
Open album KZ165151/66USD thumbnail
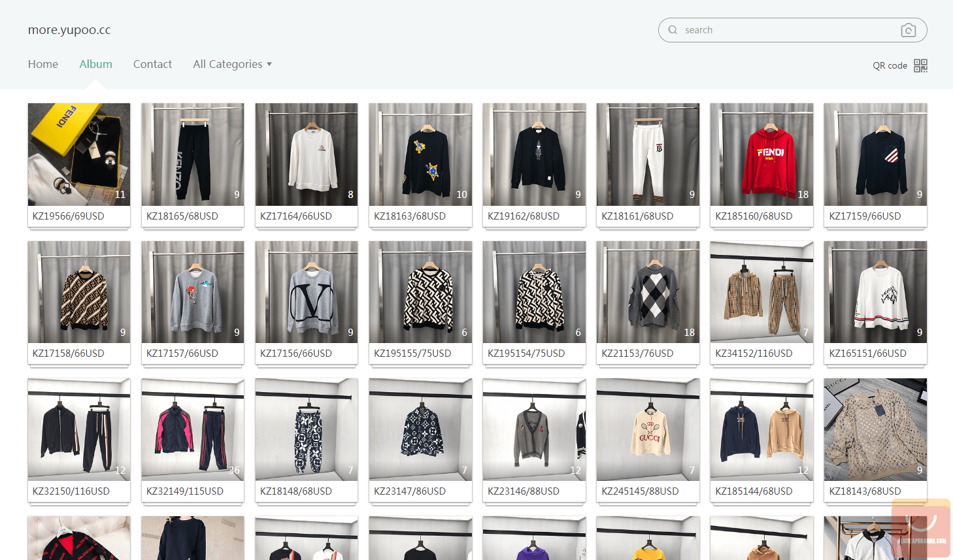coord(875,292)
